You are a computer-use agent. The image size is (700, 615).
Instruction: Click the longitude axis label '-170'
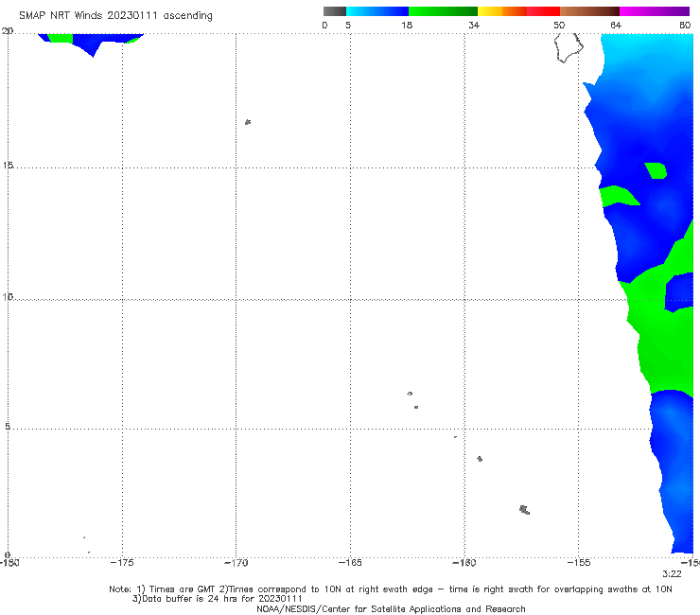pos(236,563)
